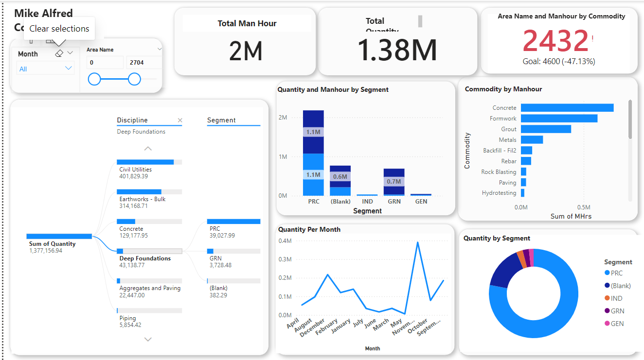Remove the Discipline level with X
Viewport: 644px width, 360px height.
click(x=180, y=120)
